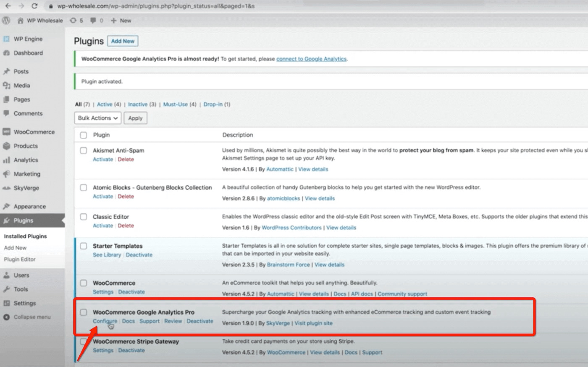588x367 pixels.
Task: Open the SkyVerge author link
Action: coord(278,323)
